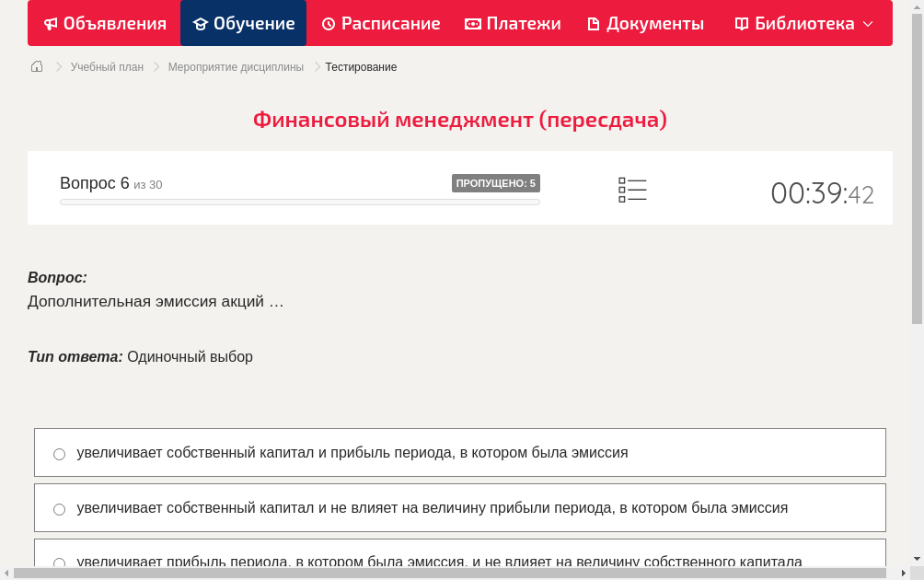Open the Платежи menu item
924x580 pixels.
point(513,23)
